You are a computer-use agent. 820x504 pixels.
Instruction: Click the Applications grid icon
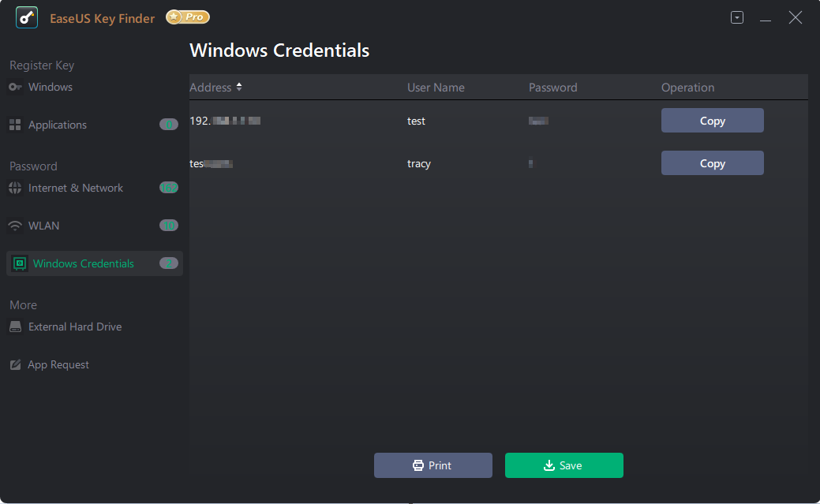pos(15,125)
